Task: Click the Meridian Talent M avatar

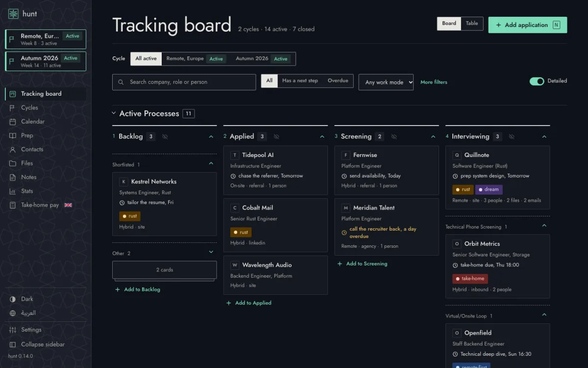Action: point(346,208)
